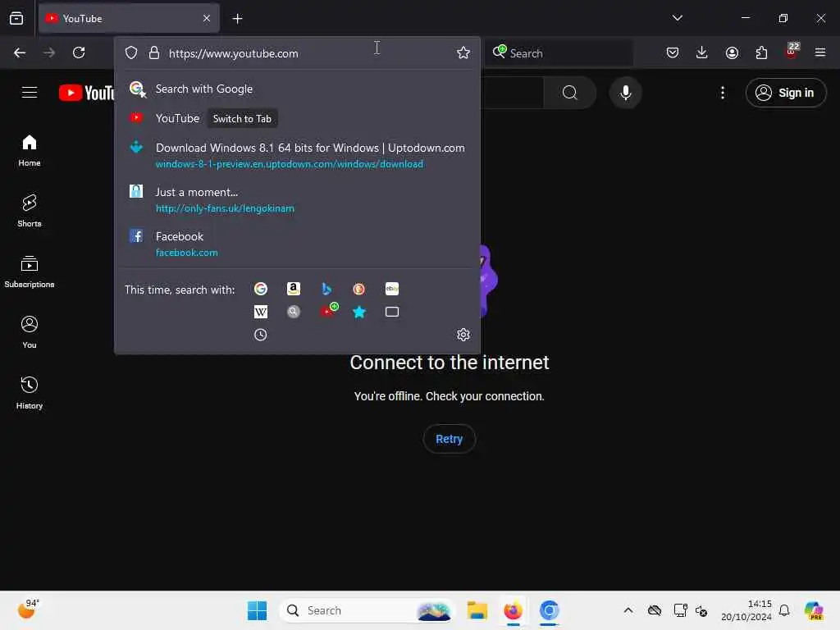Click the Windows taskbar Search box
840x630 pixels.
click(x=367, y=610)
